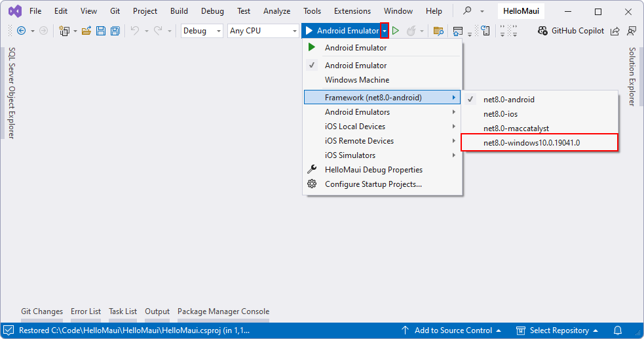Click Add to Source Control
The image size is (644, 339).
tap(451, 330)
